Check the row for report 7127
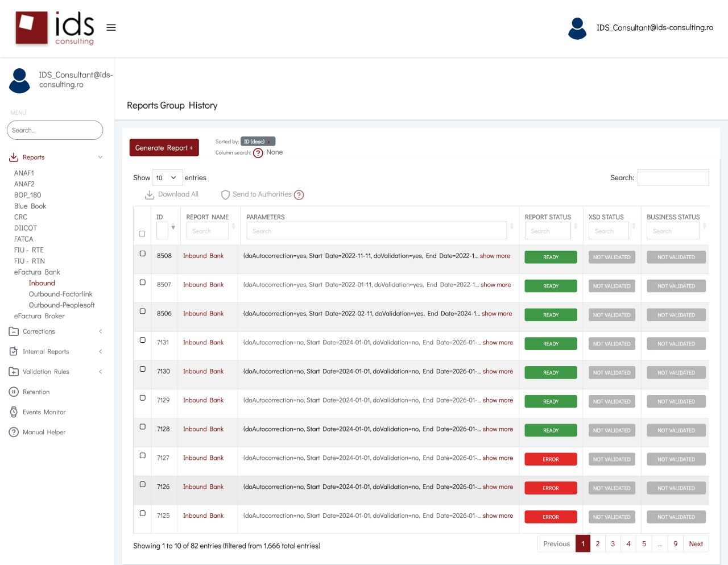Viewport: 728px width, 565px height. 143,456
